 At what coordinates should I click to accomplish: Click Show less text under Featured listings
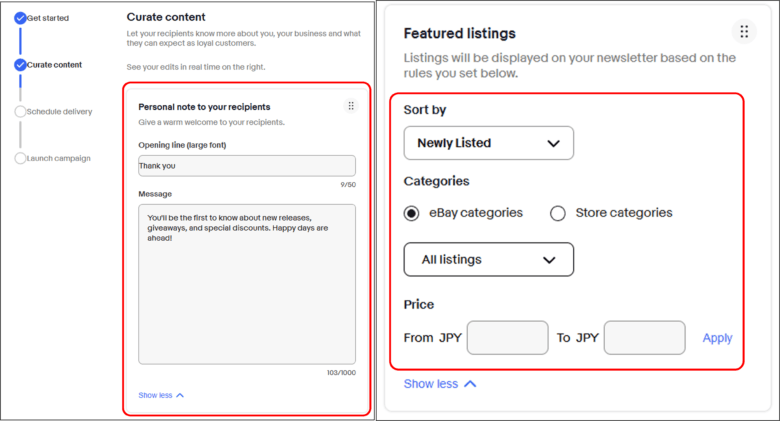pyautogui.click(x=431, y=384)
